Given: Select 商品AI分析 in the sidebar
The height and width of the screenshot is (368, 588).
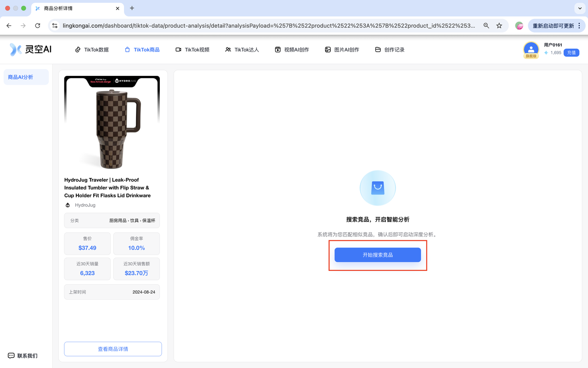Looking at the screenshot, I should pyautogui.click(x=26, y=77).
